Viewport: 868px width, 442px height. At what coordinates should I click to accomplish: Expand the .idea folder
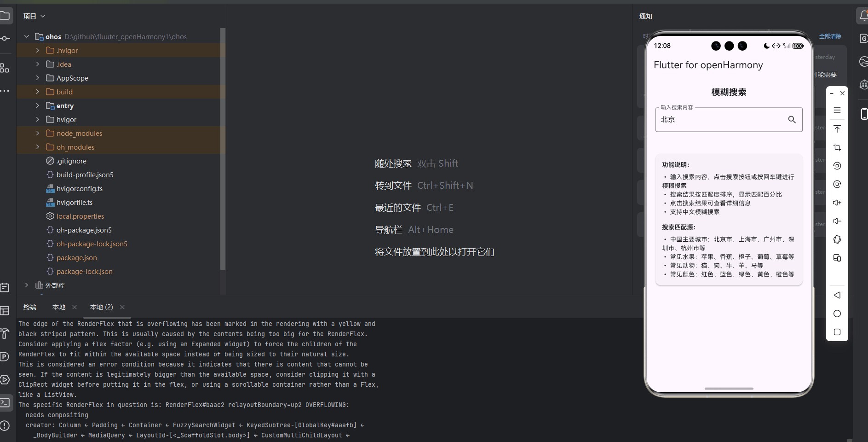[x=38, y=64]
